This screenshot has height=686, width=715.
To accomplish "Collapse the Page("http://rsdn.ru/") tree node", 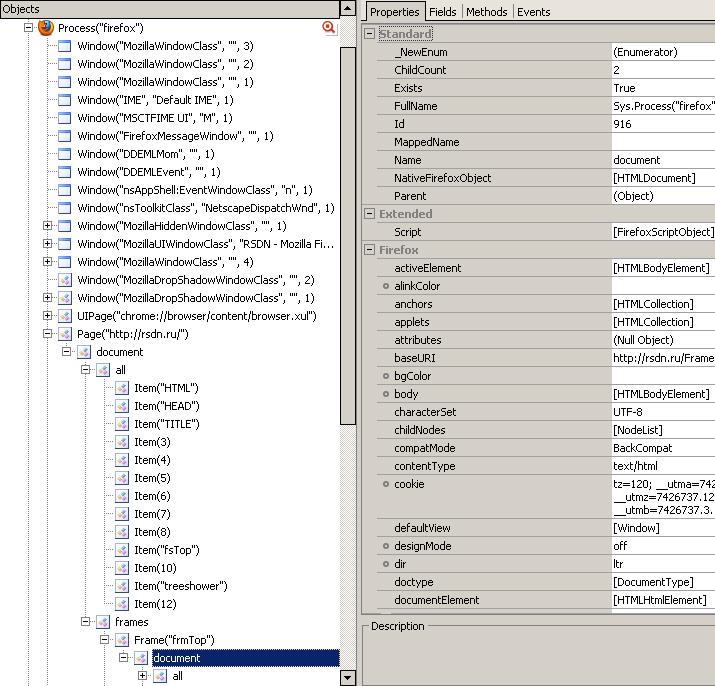I will [47, 334].
